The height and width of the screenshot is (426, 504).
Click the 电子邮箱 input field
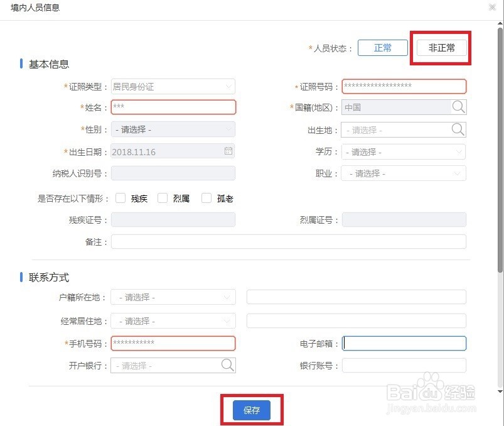pos(404,343)
